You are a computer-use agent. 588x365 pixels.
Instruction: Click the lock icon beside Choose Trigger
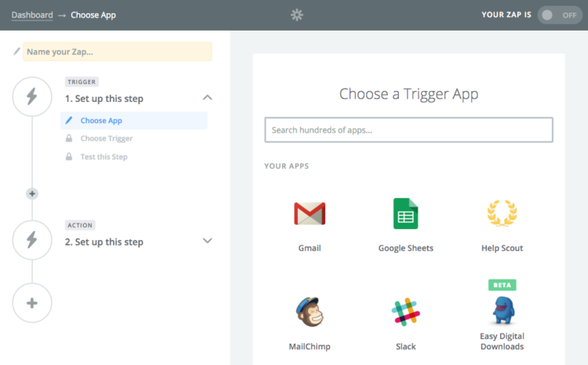click(69, 138)
